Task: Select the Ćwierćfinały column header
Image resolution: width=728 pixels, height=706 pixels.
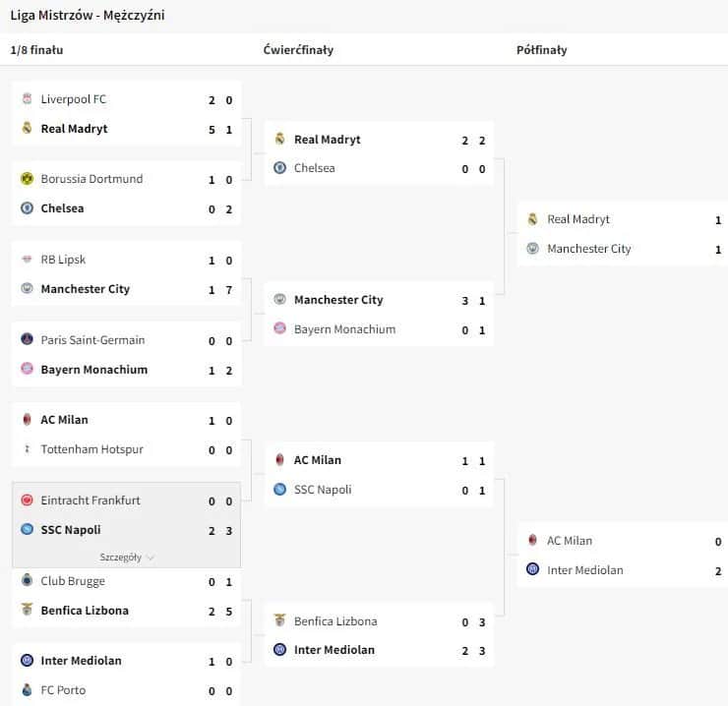Action: tap(298, 50)
